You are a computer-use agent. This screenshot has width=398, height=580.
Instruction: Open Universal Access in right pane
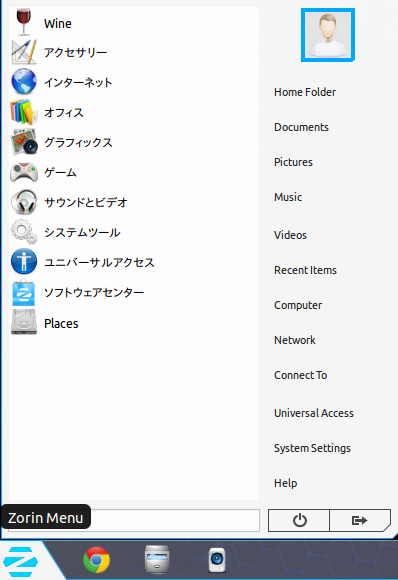coord(314,413)
